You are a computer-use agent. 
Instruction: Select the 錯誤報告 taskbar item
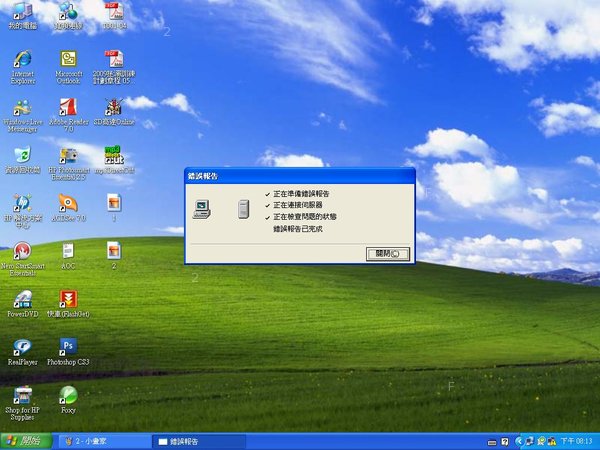pos(198,442)
